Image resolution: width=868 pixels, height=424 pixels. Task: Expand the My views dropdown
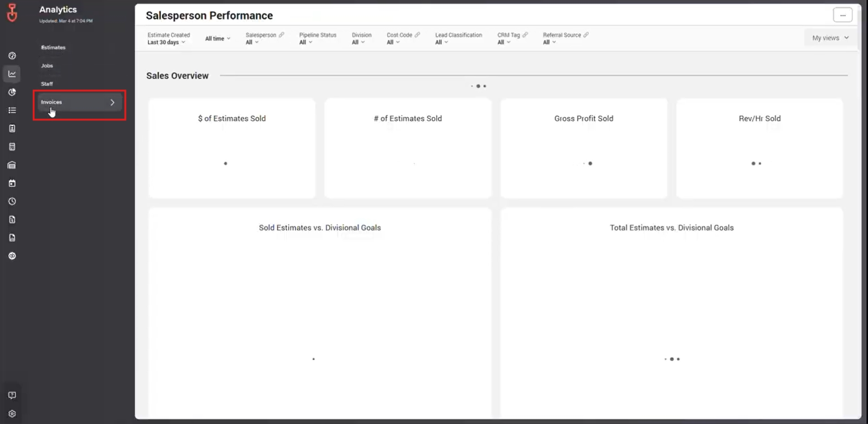830,38
